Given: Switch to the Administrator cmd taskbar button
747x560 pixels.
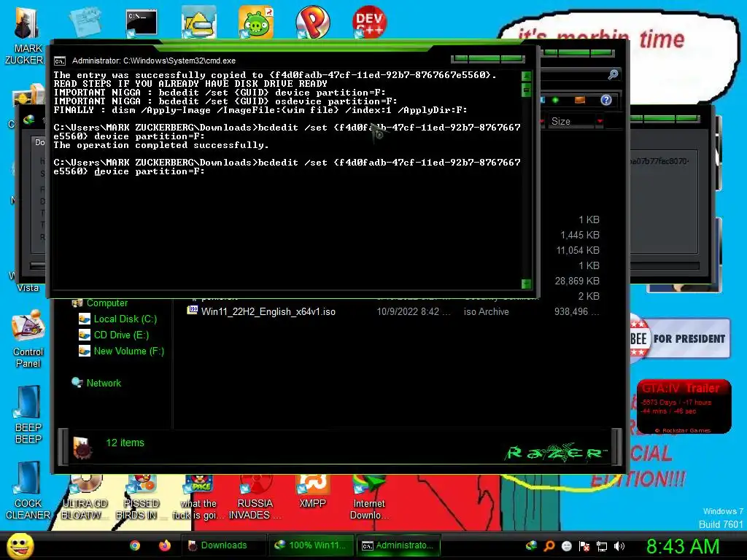Looking at the screenshot, I should (399, 545).
